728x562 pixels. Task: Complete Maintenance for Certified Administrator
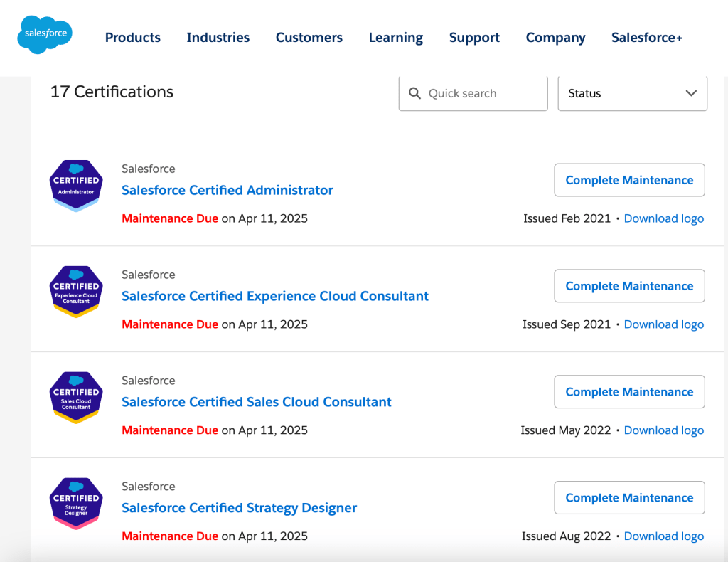coord(629,180)
